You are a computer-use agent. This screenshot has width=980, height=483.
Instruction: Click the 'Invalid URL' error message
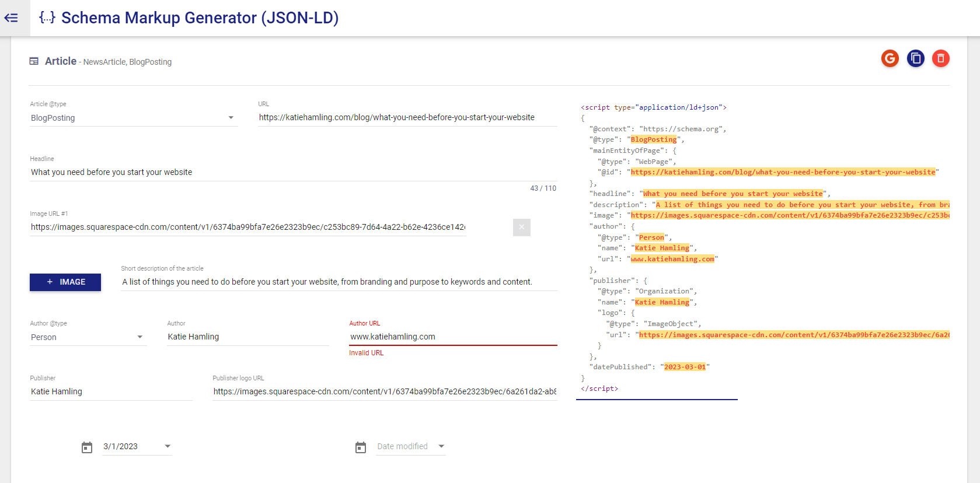coord(367,353)
